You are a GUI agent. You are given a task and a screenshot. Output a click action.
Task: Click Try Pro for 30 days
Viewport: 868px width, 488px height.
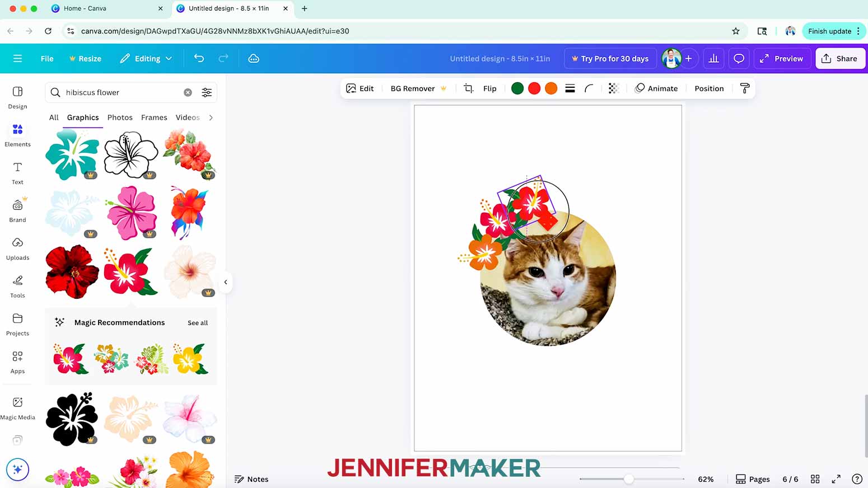[610, 58]
